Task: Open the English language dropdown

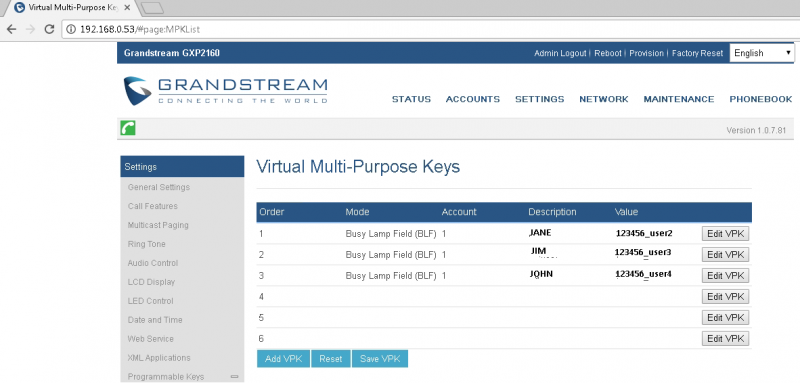Action: [x=762, y=53]
